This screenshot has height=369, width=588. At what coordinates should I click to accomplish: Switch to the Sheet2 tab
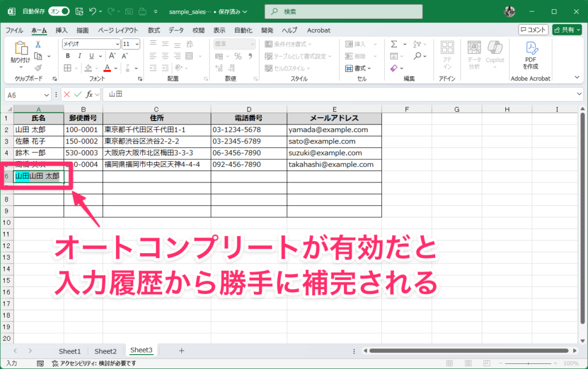(x=106, y=351)
